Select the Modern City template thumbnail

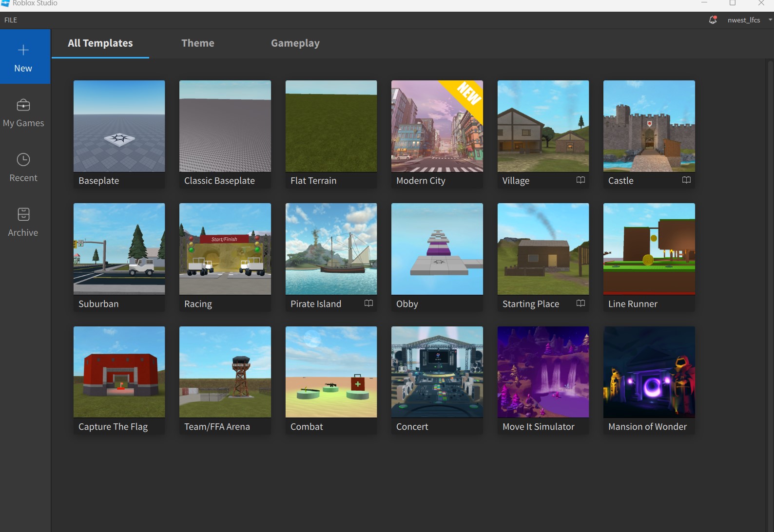pyautogui.click(x=437, y=126)
